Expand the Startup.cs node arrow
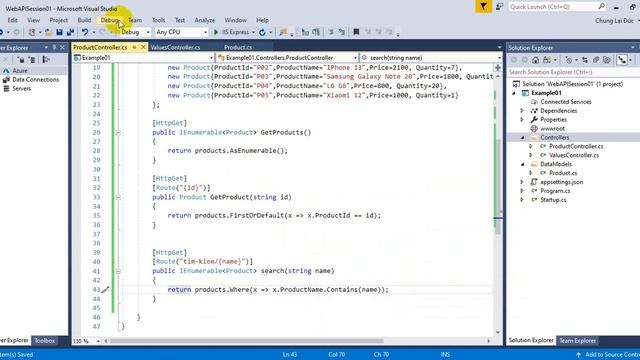640x360 pixels. coord(522,200)
